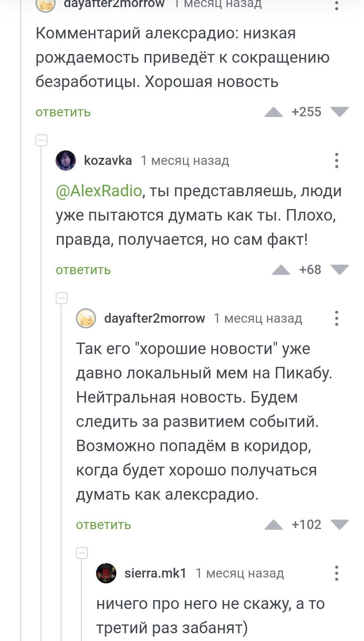The image size is (364, 641).
Task: Open menu for nested dayafter2morrow comment
Action: pos(336,318)
